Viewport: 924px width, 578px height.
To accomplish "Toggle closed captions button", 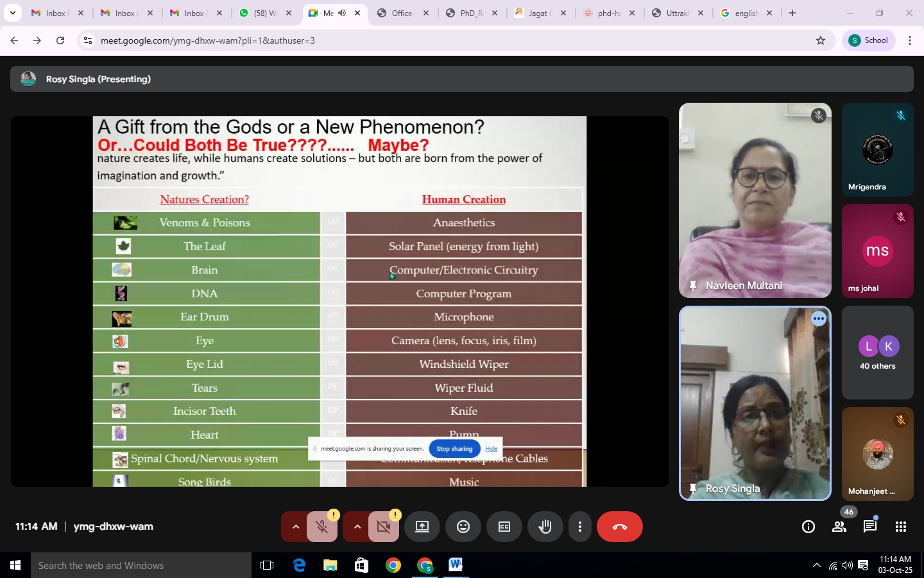I will point(504,527).
